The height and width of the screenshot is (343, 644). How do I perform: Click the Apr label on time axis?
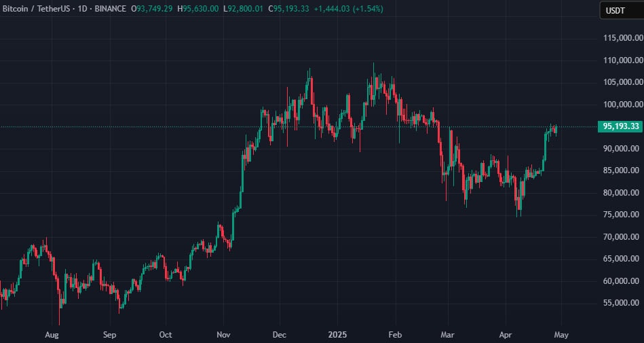(506, 335)
